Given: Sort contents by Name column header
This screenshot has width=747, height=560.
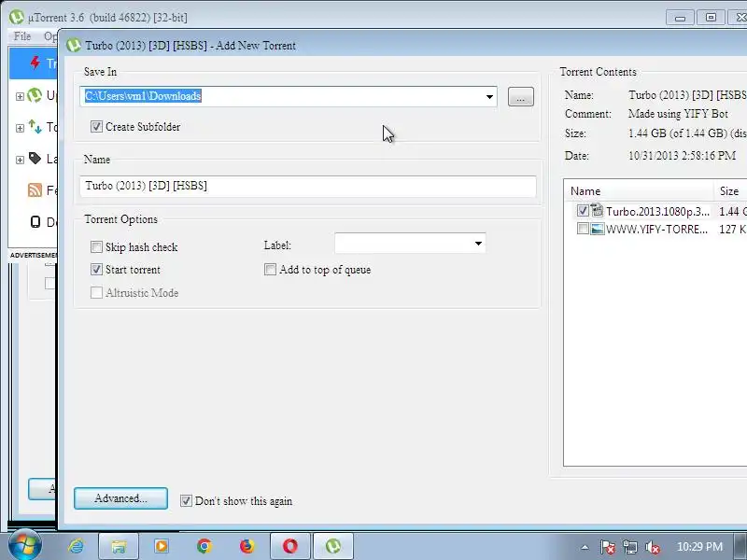Looking at the screenshot, I should [638, 191].
